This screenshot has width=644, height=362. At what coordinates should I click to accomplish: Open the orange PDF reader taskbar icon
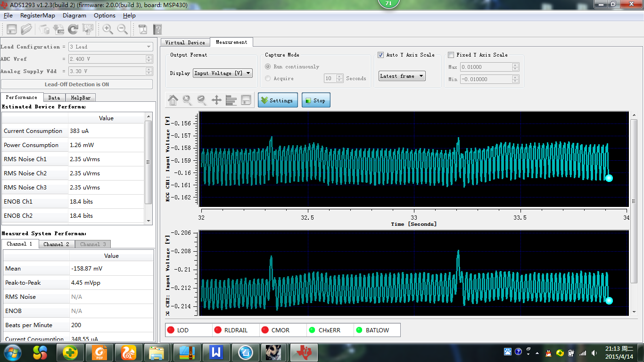coord(99,353)
